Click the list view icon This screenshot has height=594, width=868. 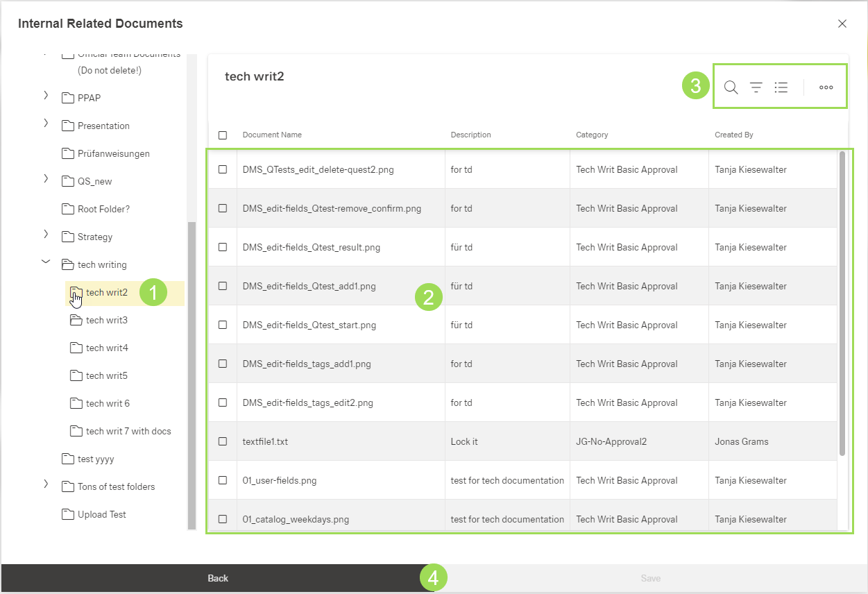(x=781, y=87)
